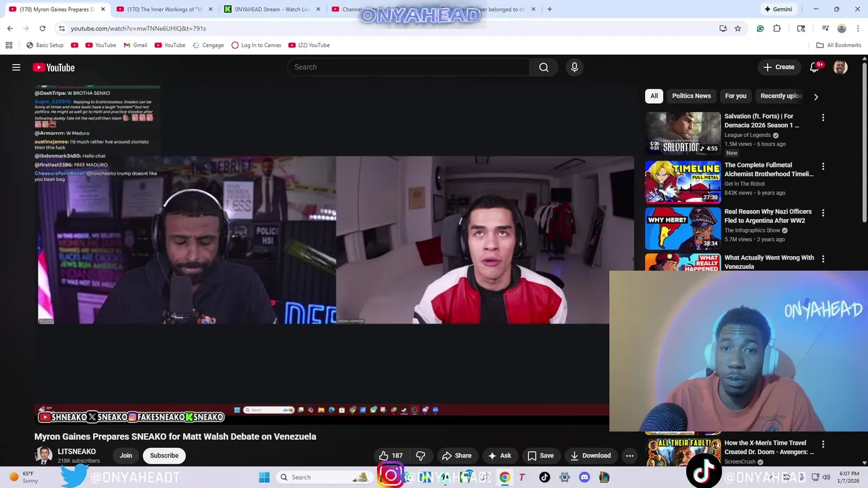
Task: Select the All filter chip
Action: 654,96
